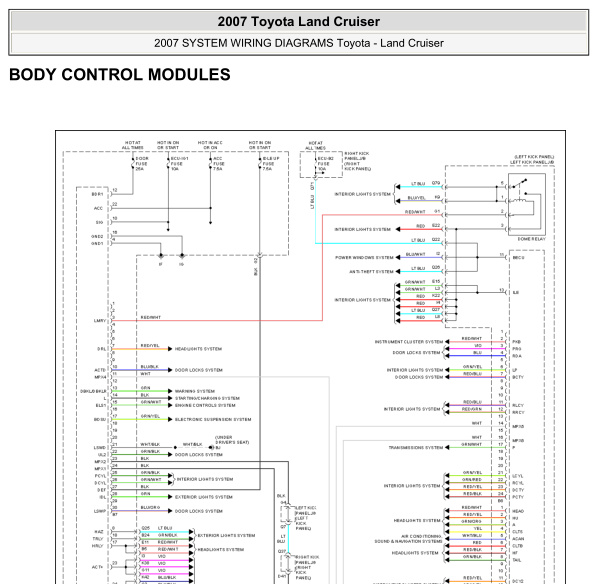Click the "2007 Toyota Land Cruiser" title bar
The width and height of the screenshot is (602, 584).
[299, 22]
